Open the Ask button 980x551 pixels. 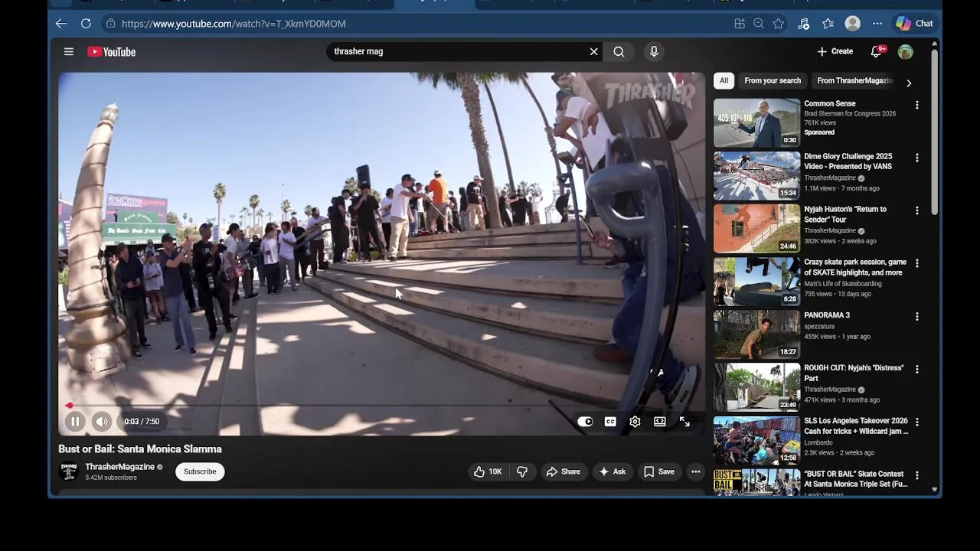click(x=612, y=471)
